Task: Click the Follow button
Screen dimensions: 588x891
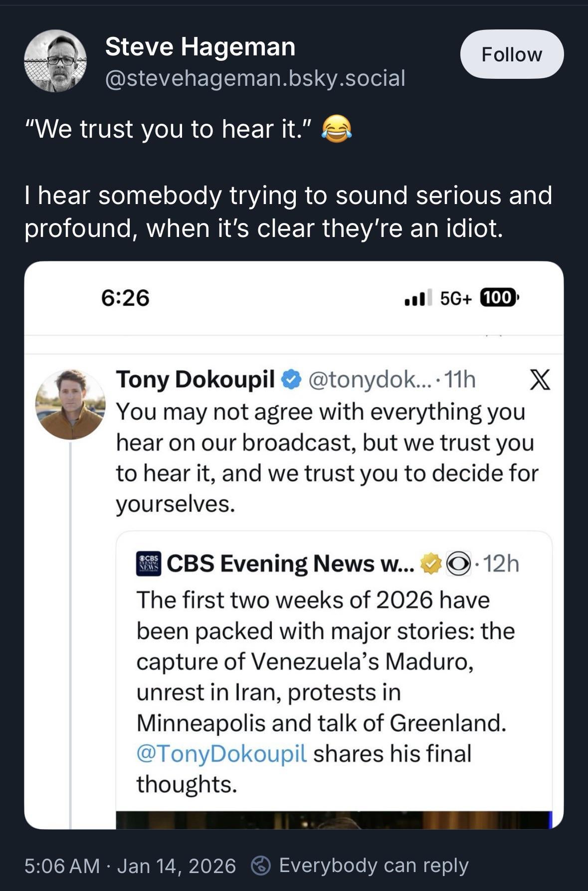Action: click(x=512, y=54)
